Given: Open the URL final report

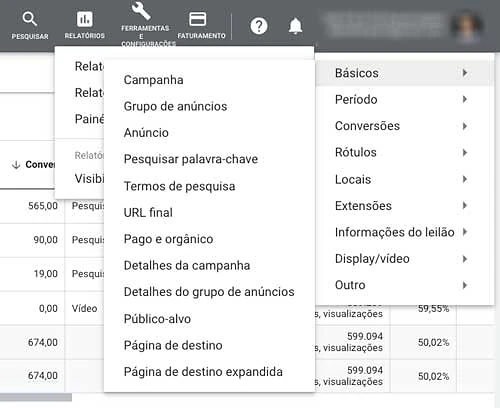Looking at the screenshot, I should click(209, 213).
